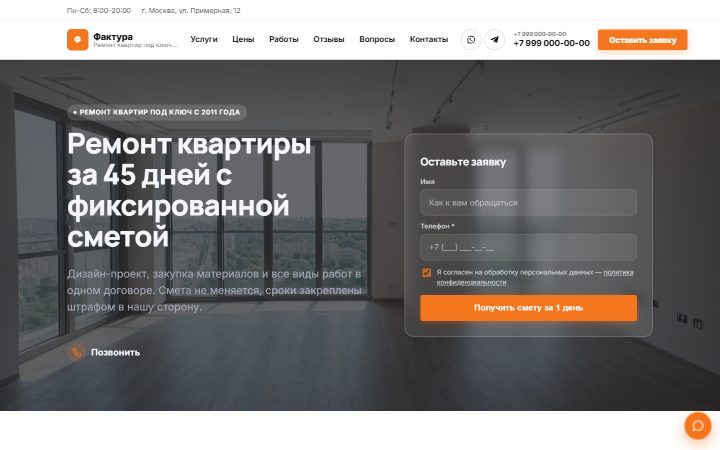The image size is (720, 450).
Task: Click the working hours Пн-Сб text
Action: pyautogui.click(x=99, y=10)
